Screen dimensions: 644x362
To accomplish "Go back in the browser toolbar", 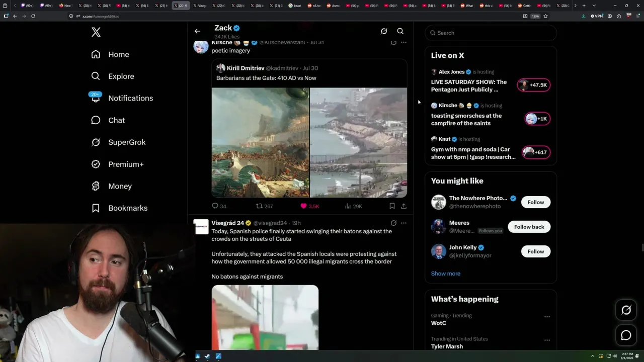I will pyautogui.click(x=15, y=16).
